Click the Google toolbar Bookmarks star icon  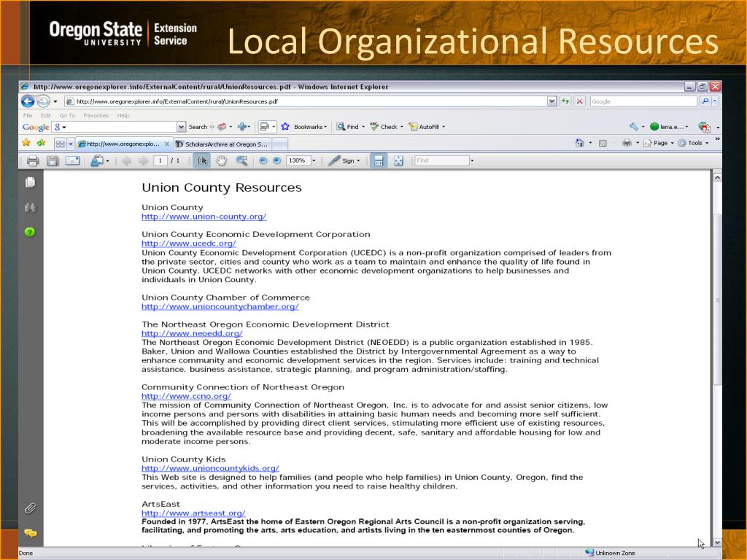pyautogui.click(x=285, y=127)
